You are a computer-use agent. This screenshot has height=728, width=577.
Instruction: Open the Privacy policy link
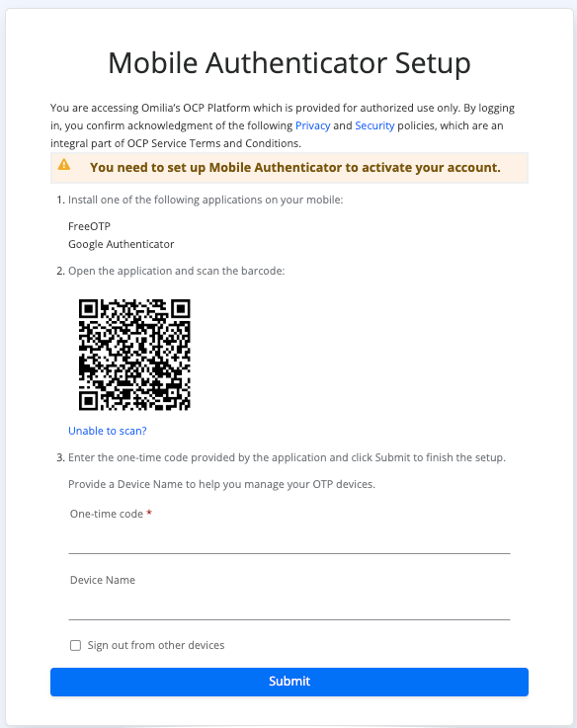[312, 125]
